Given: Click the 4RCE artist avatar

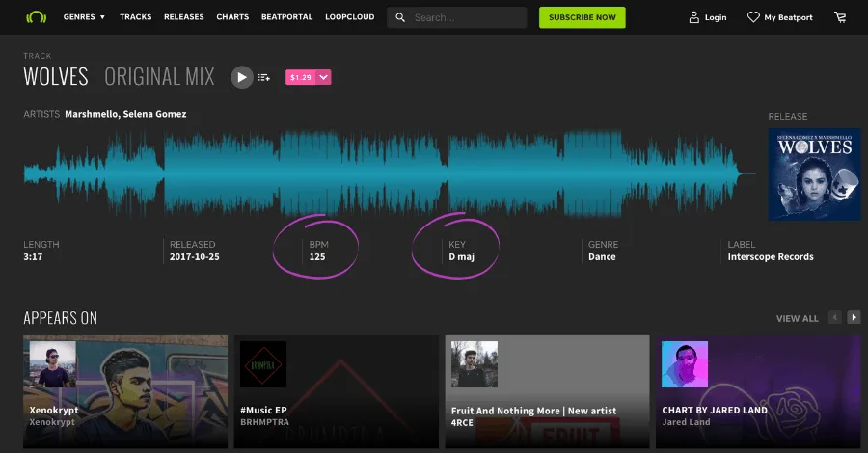Looking at the screenshot, I should (475, 364).
